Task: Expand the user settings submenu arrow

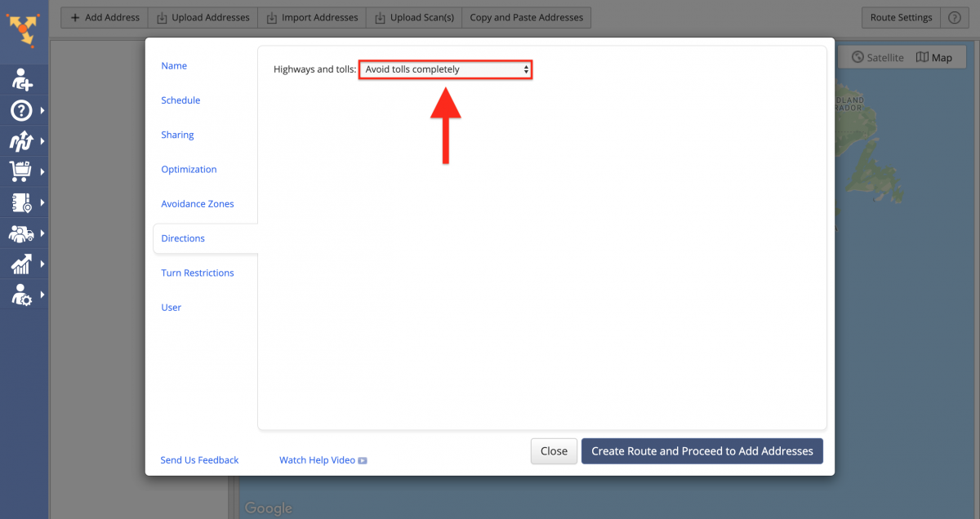Action: (42, 294)
